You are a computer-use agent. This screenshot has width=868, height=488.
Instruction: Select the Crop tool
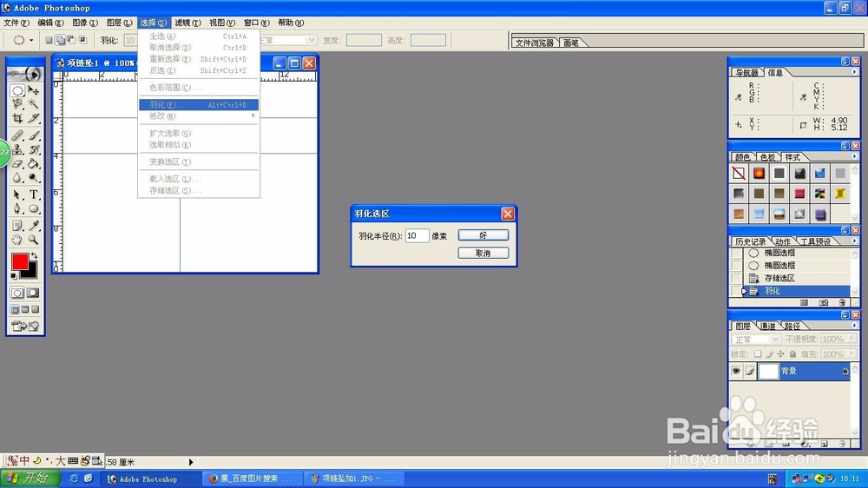17,118
